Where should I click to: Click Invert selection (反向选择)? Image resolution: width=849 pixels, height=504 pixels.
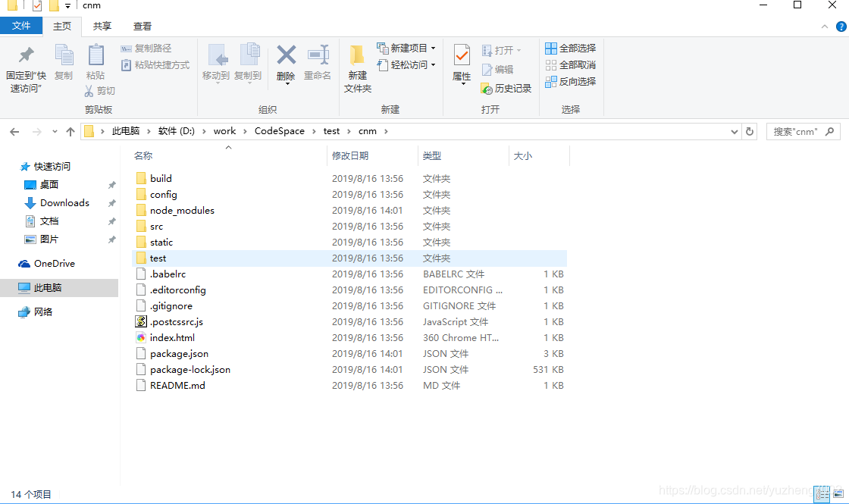point(571,82)
